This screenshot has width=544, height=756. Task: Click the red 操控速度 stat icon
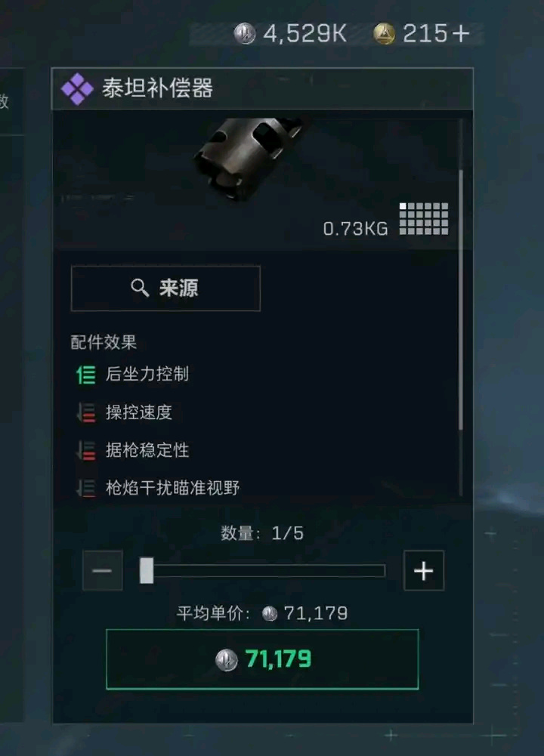click(86, 412)
